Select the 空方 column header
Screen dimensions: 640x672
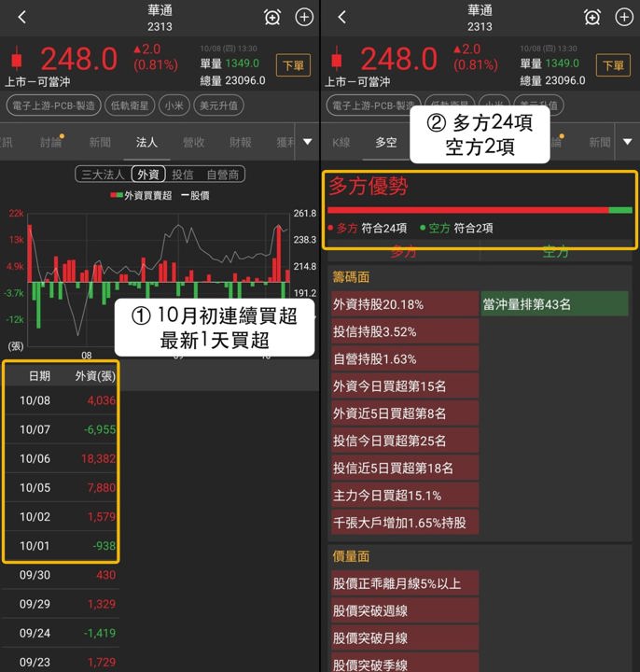(555, 252)
